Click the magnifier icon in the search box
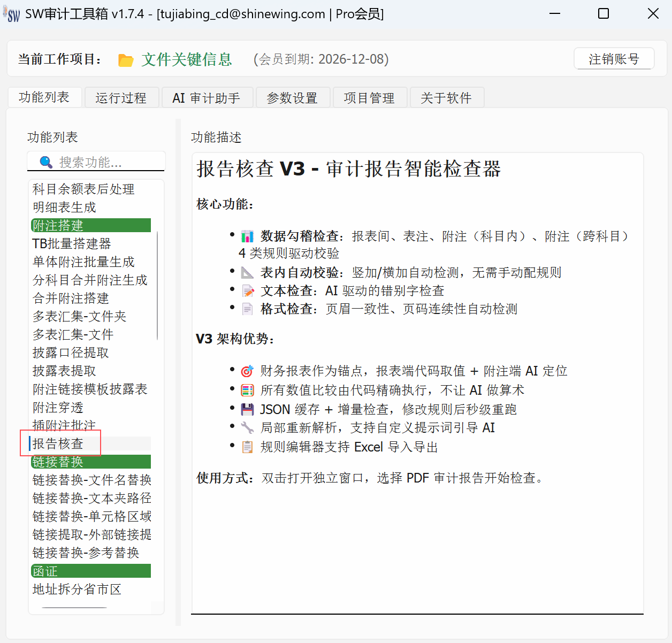 pos(45,161)
